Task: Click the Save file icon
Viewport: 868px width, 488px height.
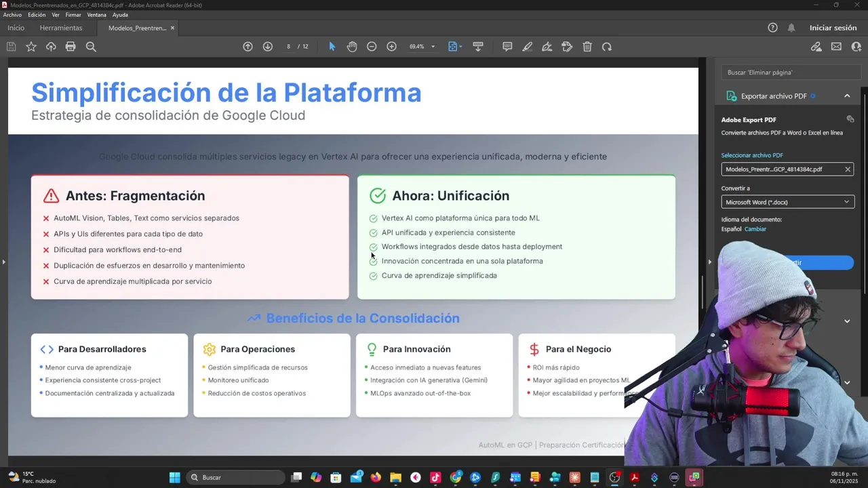Action: coord(11,47)
